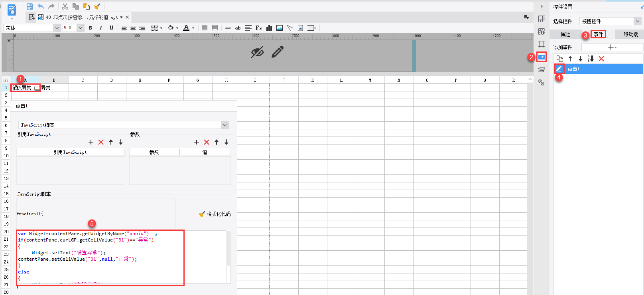This screenshot has height=295, width=644.
Task: Center align the cell text
Action: (133, 28)
